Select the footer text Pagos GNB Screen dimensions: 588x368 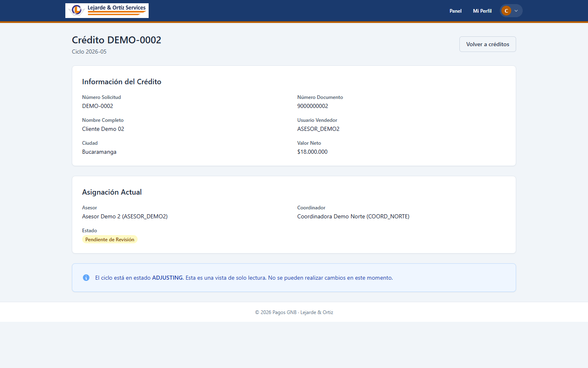tap(285, 312)
